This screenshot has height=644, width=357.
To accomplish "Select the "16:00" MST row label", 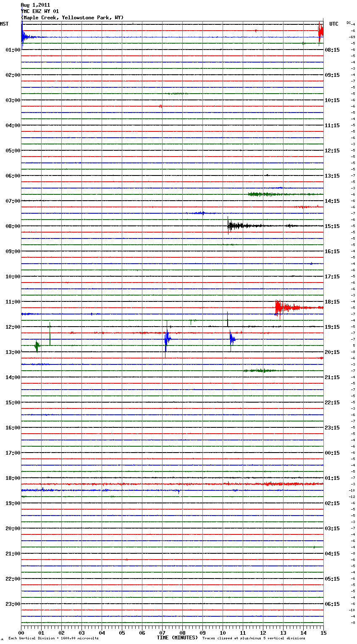I will 13,428.
